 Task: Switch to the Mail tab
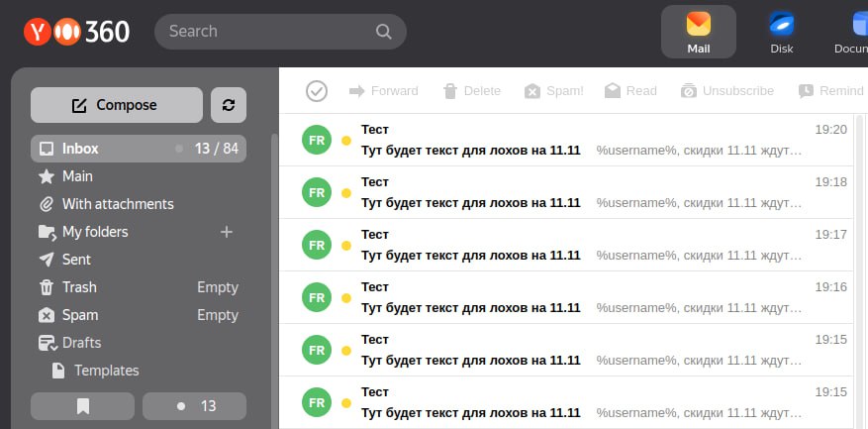click(698, 32)
